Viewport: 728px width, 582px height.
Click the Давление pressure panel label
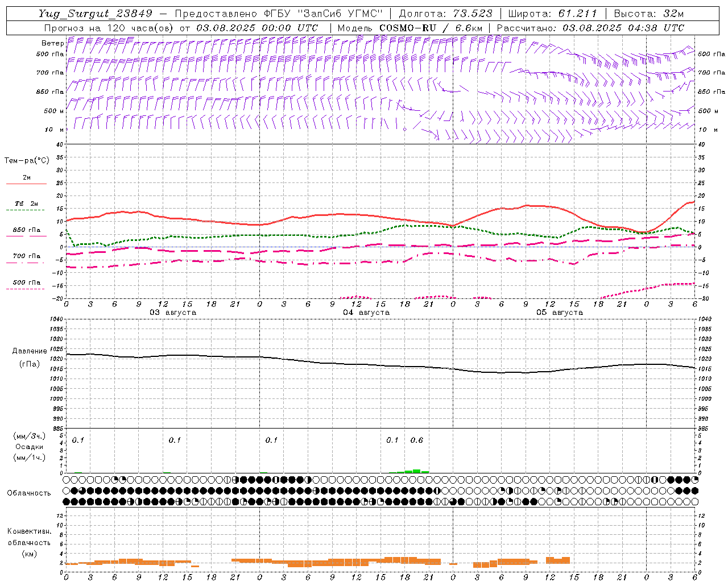coord(30,351)
